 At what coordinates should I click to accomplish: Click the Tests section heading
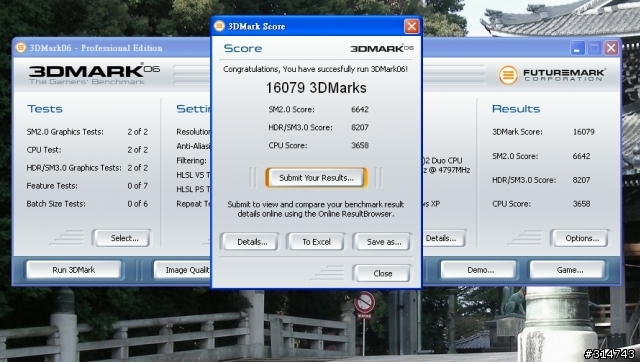coord(45,109)
